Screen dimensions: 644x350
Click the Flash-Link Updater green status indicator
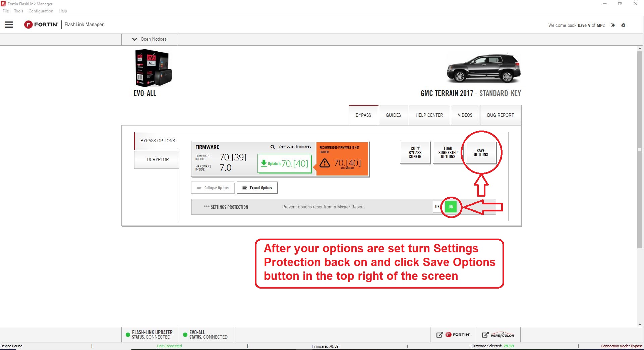pos(128,335)
